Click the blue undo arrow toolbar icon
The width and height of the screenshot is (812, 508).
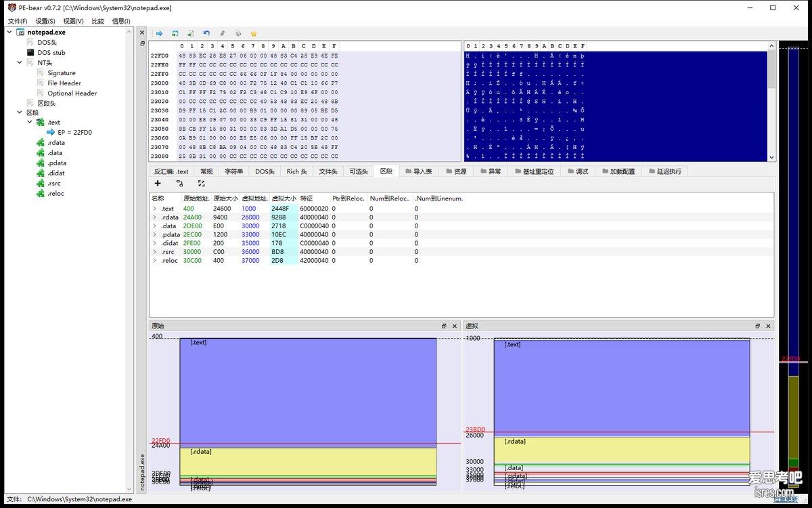coord(206,33)
